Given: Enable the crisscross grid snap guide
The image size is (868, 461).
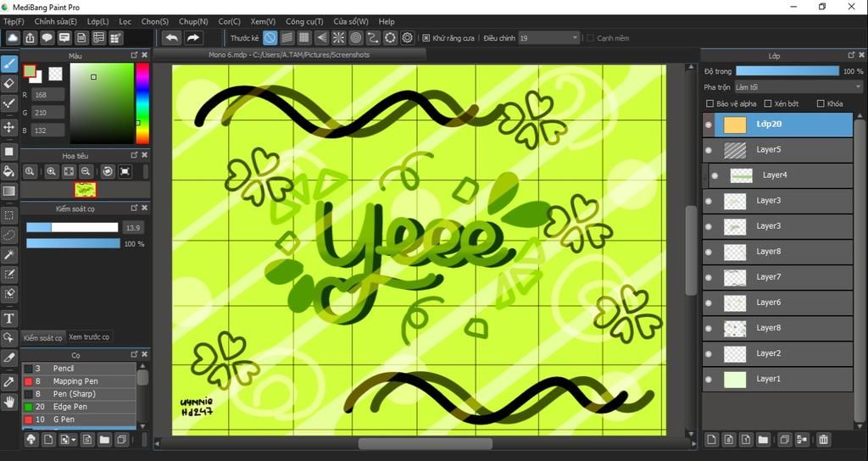Looking at the screenshot, I should (x=304, y=37).
